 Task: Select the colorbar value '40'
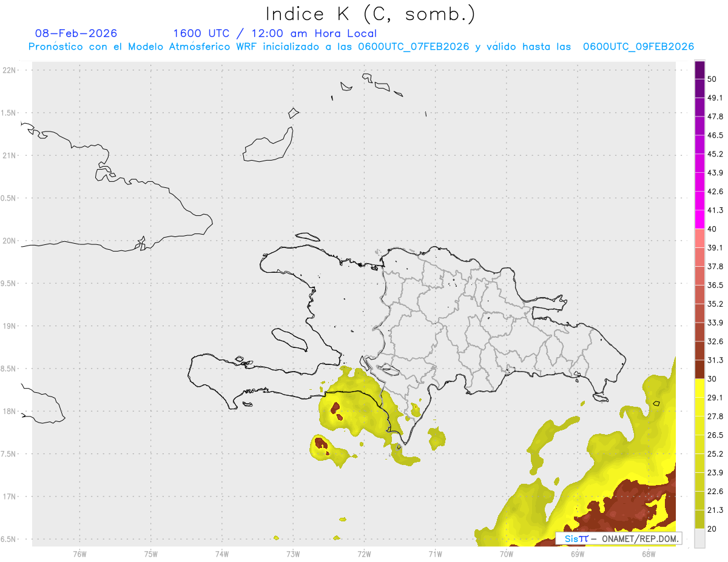click(712, 229)
